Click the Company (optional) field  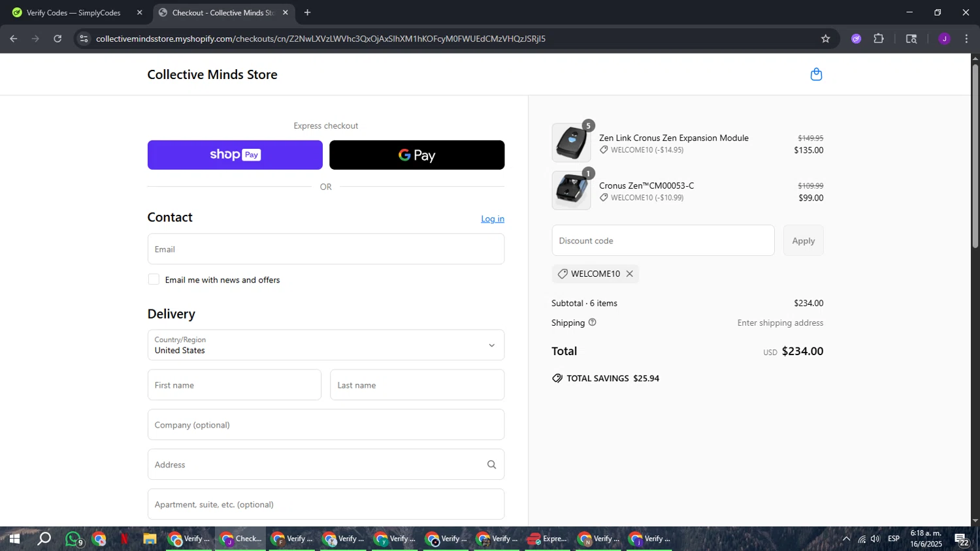326,425
